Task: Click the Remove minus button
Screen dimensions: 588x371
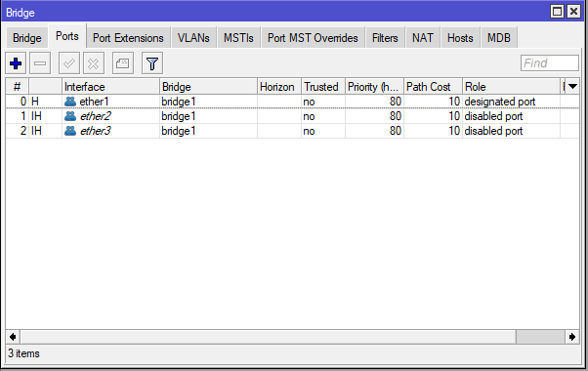Action: (40, 63)
